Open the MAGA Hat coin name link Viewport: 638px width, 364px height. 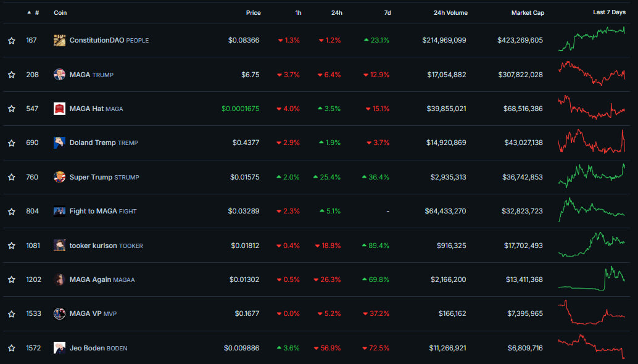pos(96,109)
